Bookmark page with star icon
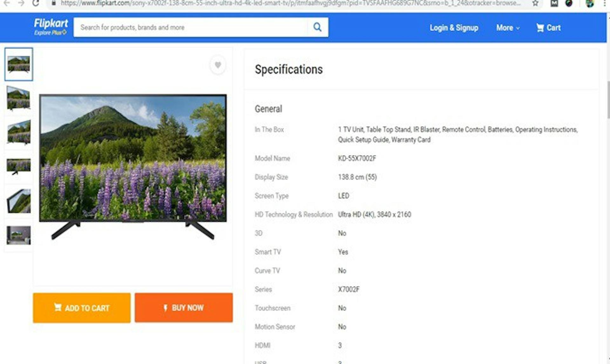Viewport: 610px width, 364px height. pos(535,3)
